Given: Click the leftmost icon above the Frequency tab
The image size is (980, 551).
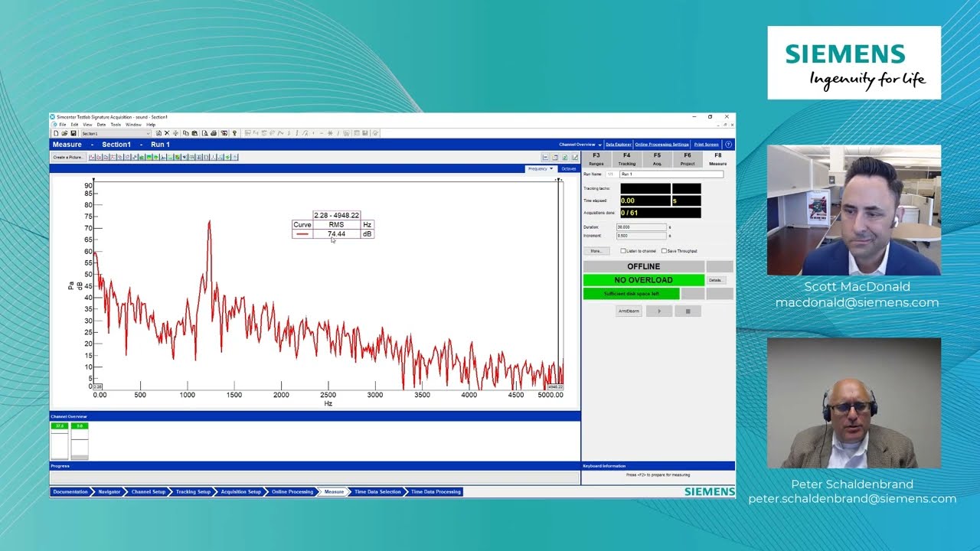Looking at the screenshot, I should [x=545, y=158].
